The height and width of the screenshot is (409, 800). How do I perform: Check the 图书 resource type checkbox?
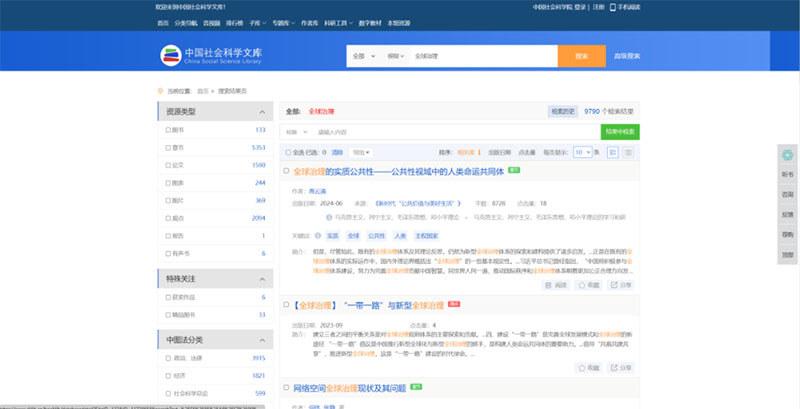tap(168, 130)
